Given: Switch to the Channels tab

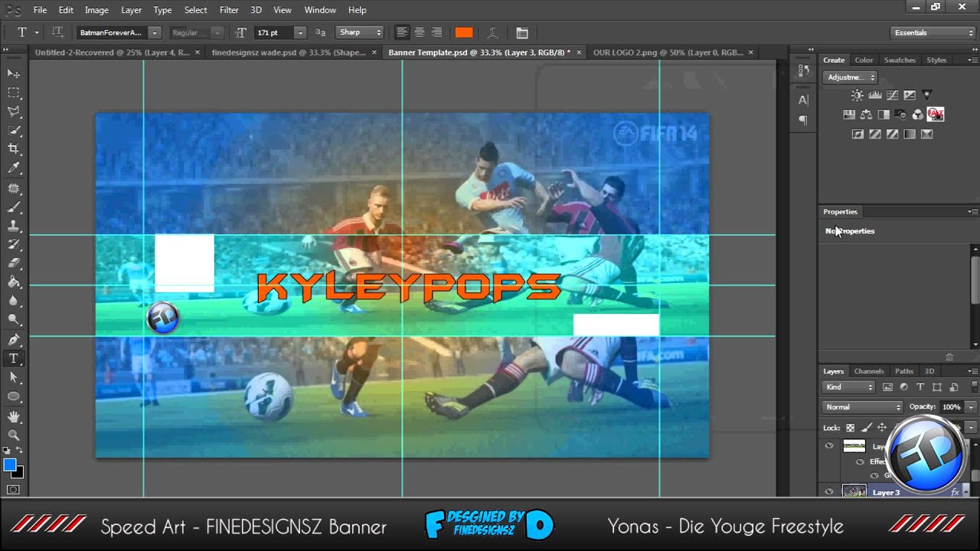Looking at the screenshot, I should point(868,371).
